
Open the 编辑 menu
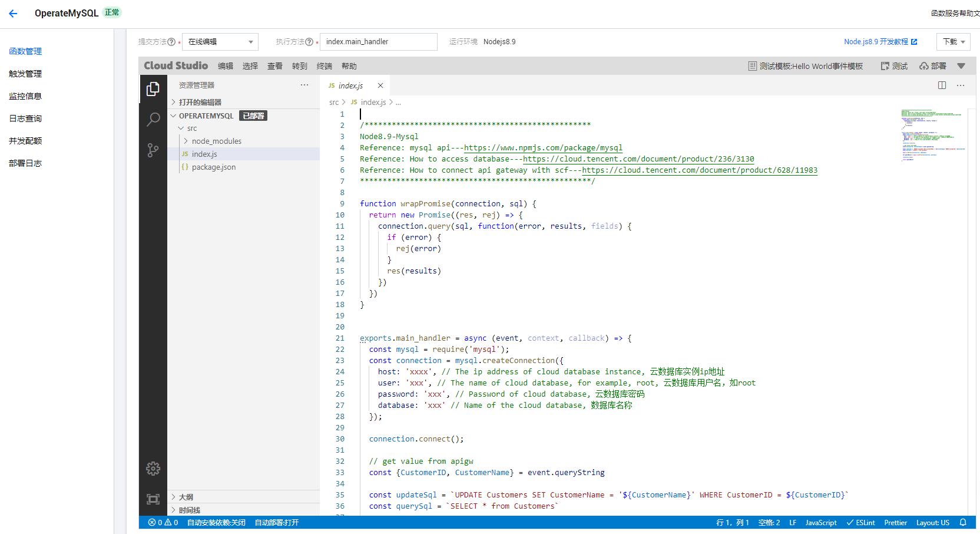226,66
